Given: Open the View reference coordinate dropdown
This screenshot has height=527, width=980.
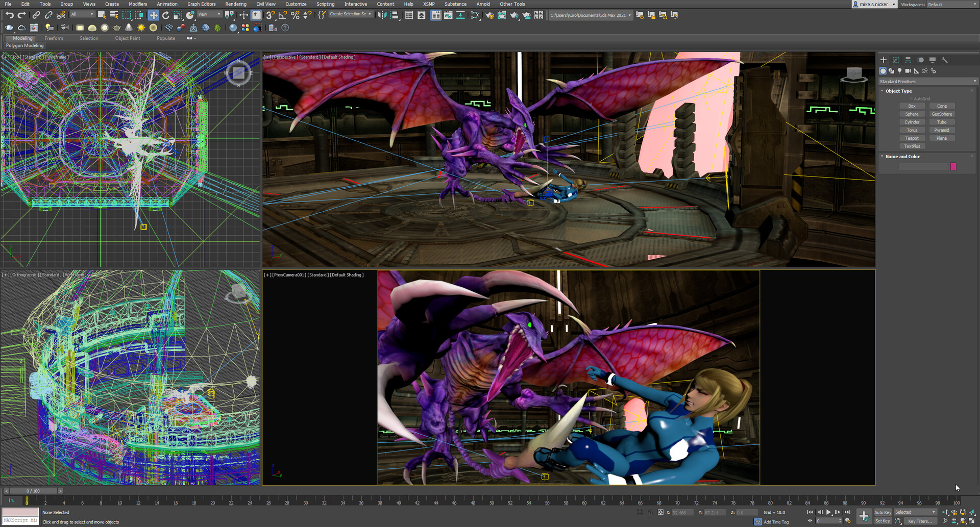Looking at the screenshot, I should click(x=208, y=14).
